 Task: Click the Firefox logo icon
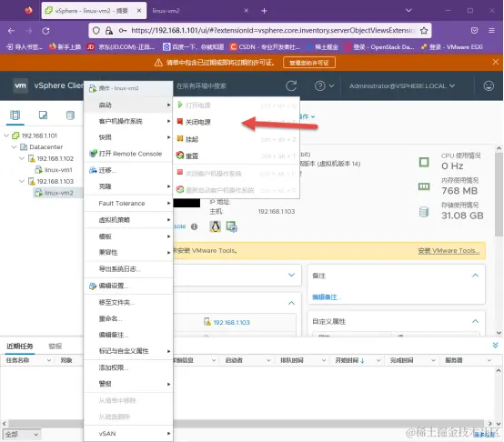[x=28, y=11]
